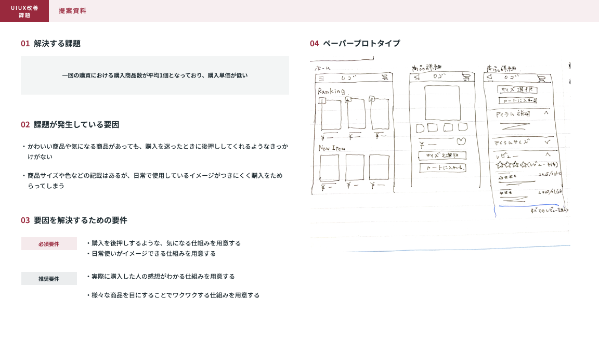The image size is (599, 364).
Task: Collapse the アイテム説明 section chevron
Action: click(x=546, y=113)
